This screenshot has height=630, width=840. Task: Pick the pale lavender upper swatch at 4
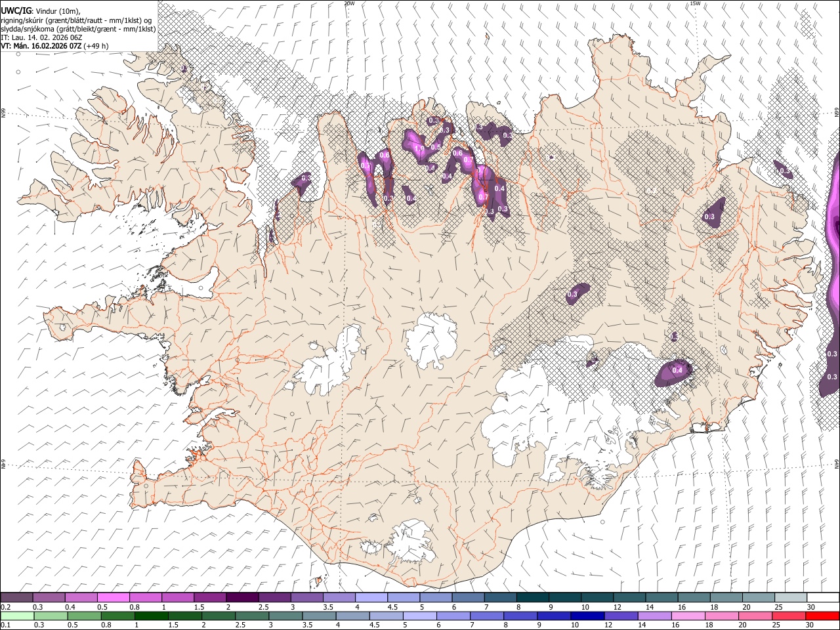tap(371, 597)
